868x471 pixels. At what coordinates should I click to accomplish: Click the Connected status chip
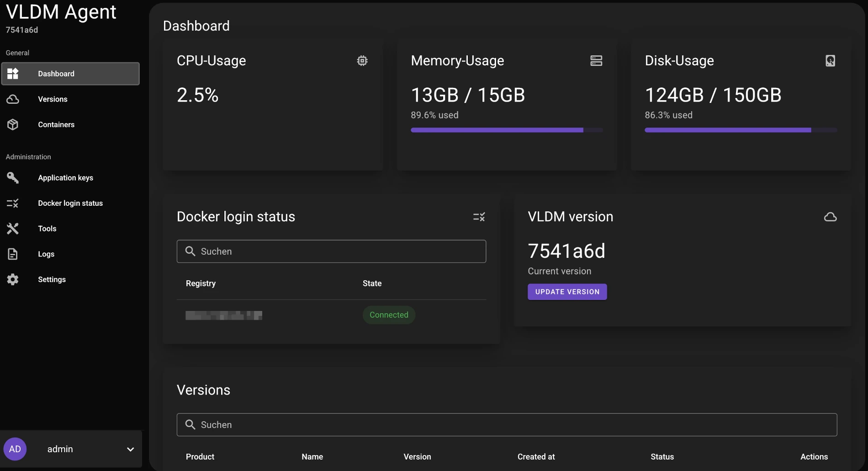[389, 315]
